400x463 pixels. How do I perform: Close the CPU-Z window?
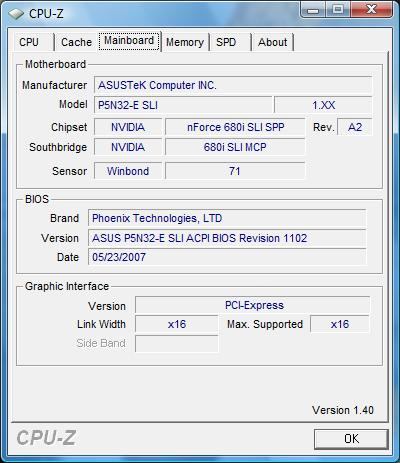coord(371,10)
